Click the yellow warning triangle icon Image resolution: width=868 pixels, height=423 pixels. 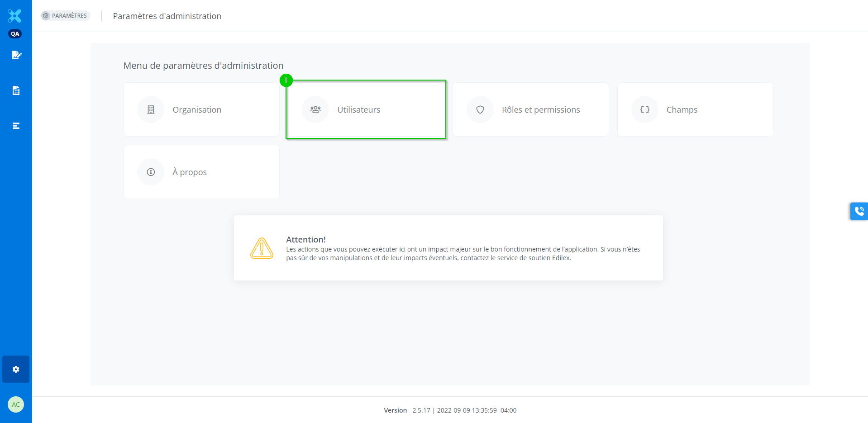click(x=262, y=248)
